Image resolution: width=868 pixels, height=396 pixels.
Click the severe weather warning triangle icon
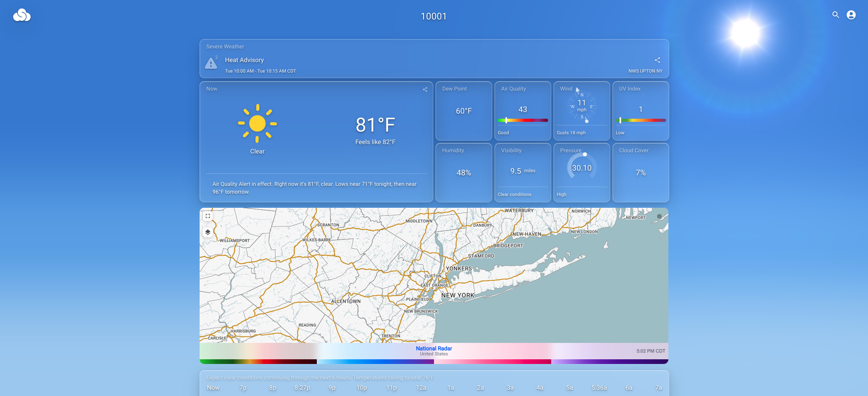[x=211, y=63]
